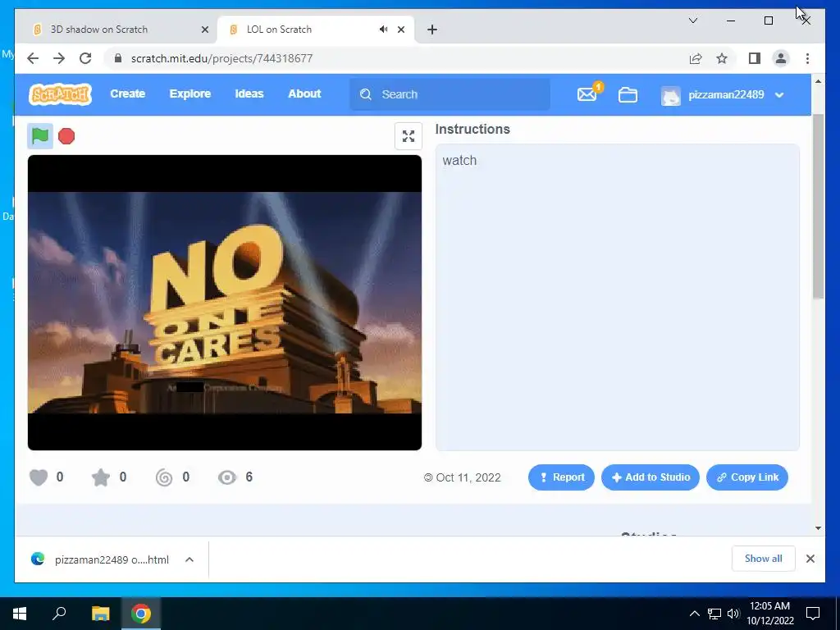Screen dimensions: 840x630
Task: Expand options for the downloaded file
Action: click(189, 559)
